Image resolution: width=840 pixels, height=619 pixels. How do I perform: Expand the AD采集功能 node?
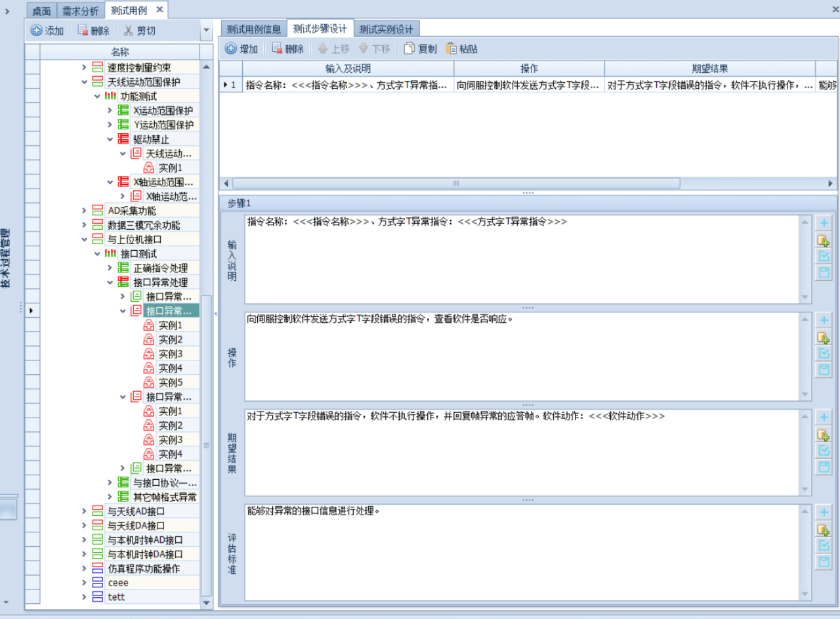pyautogui.click(x=84, y=211)
